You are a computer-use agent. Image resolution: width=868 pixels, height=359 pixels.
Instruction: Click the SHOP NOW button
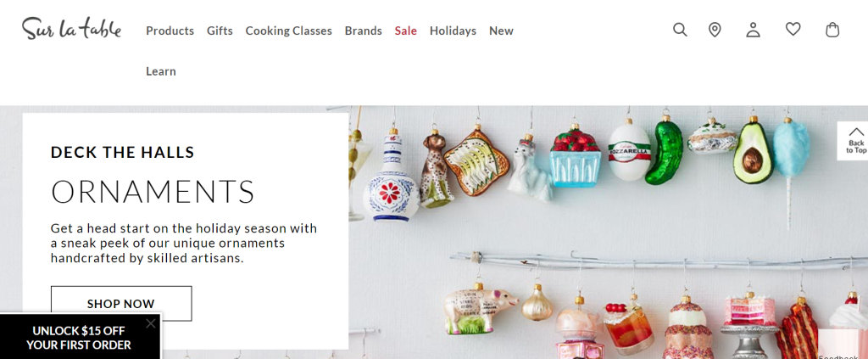(x=121, y=304)
